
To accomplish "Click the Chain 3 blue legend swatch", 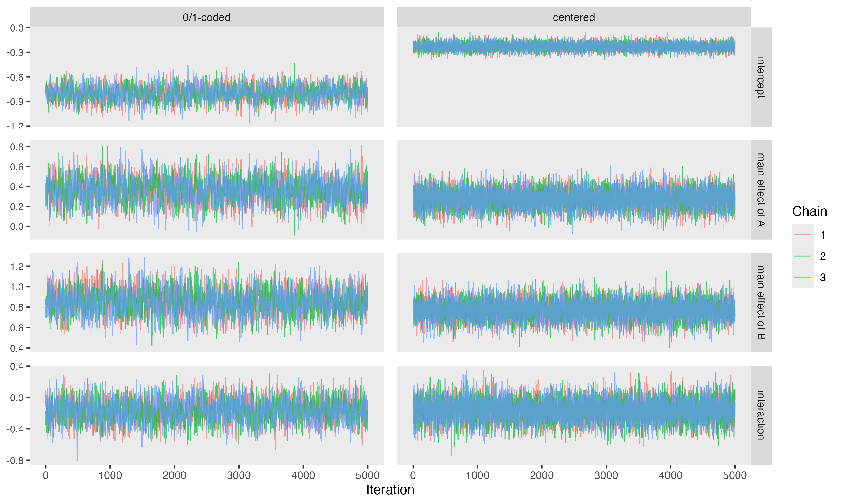I will (803, 278).
